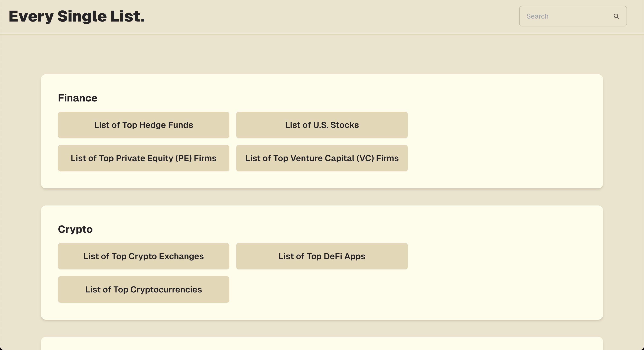Click the (PE) text in Private Equity button
This screenshot has width=644, height=350.
184,158
